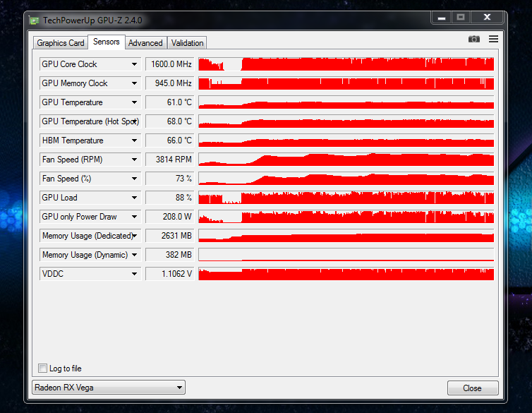Open the Advanced tab

(145, 43)
